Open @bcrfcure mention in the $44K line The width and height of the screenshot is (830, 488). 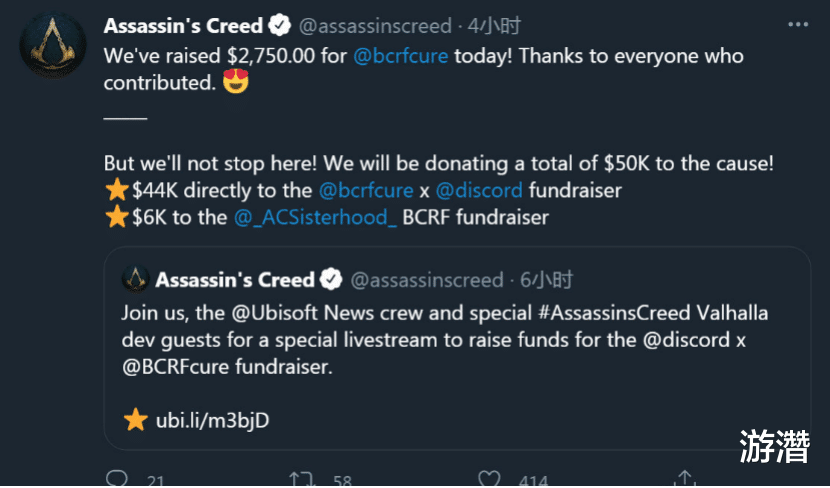pyautogui.click(x=366, y=189)
